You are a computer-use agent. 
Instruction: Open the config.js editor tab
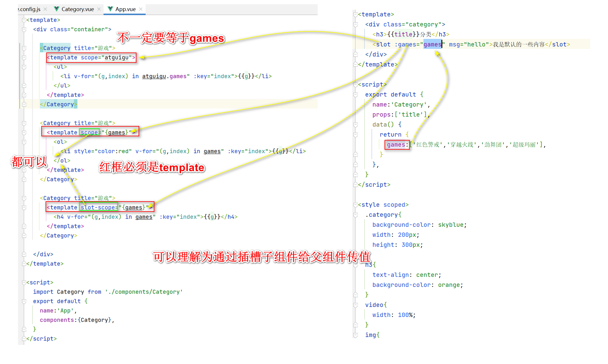point(29,9)
